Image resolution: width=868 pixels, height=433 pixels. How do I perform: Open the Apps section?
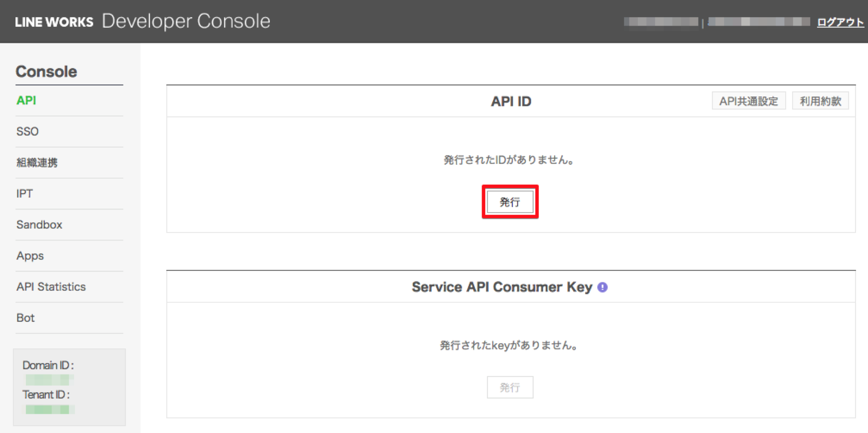[30, 256]
